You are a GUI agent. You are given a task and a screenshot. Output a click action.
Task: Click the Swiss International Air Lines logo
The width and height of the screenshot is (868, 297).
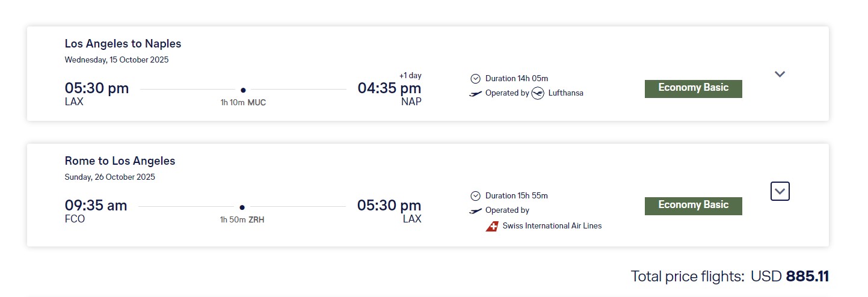(492, 226)
